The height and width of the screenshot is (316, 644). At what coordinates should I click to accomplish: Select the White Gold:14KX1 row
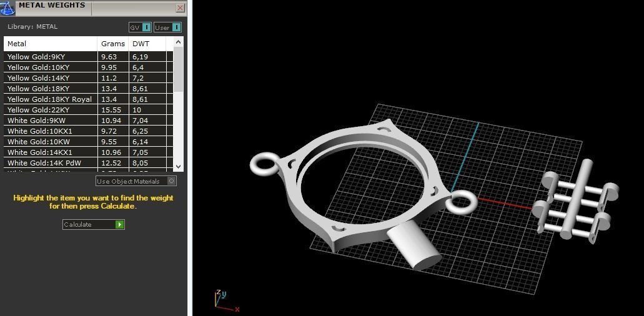click(x=88, y=152)
